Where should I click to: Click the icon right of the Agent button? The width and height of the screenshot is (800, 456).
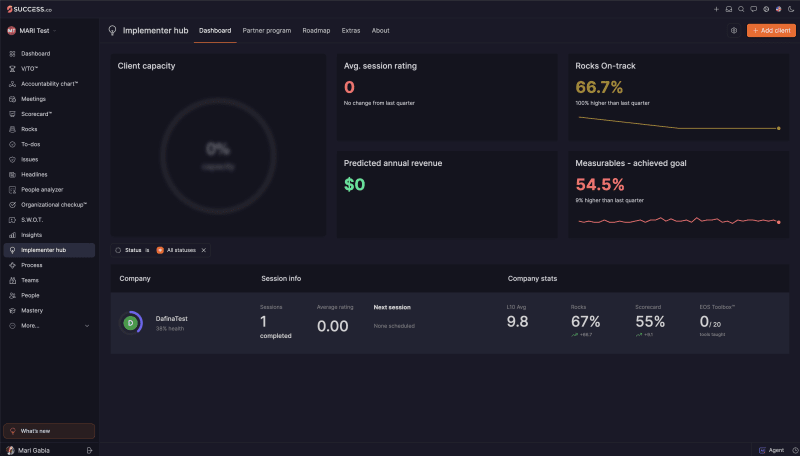click(x=795, y=450)
